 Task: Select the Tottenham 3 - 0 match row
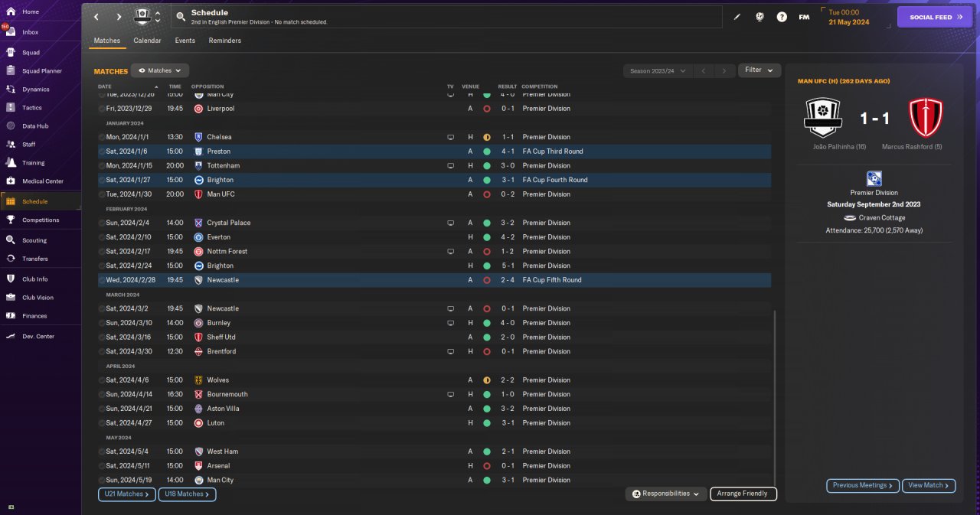pos(434,165)
